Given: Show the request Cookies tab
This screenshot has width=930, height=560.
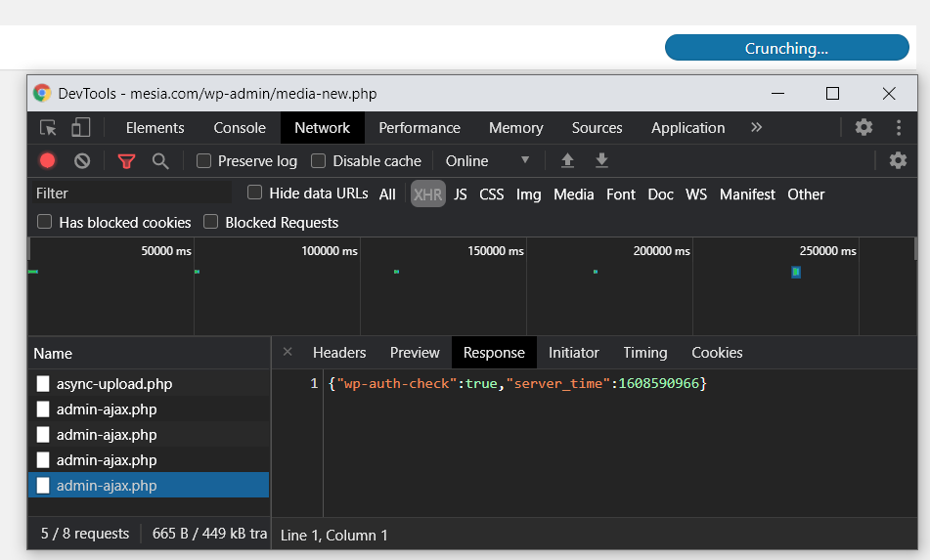Looking at the screenshot, I should coord(717,353).
